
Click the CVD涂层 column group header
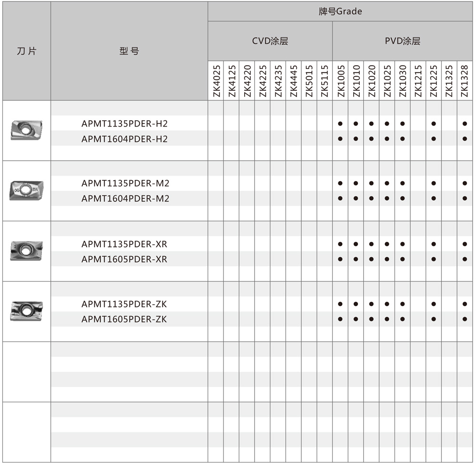point(270,41)
